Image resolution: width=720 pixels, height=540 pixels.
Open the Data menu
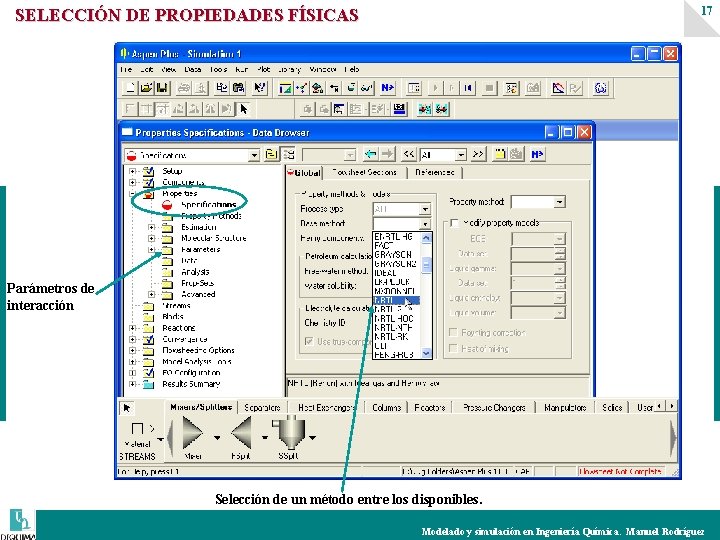tap(193, 69)
